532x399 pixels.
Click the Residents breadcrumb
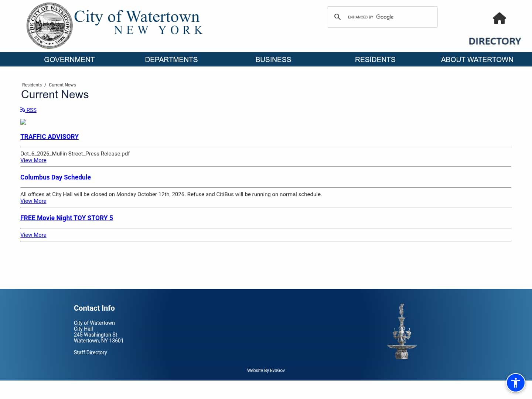[32, 85]
